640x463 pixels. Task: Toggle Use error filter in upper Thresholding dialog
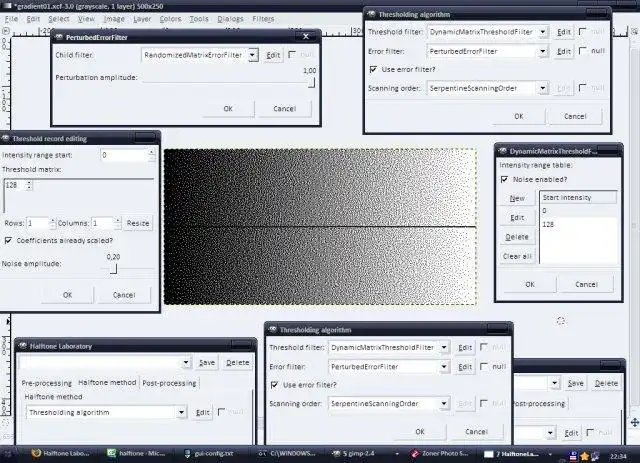(373, 69)
